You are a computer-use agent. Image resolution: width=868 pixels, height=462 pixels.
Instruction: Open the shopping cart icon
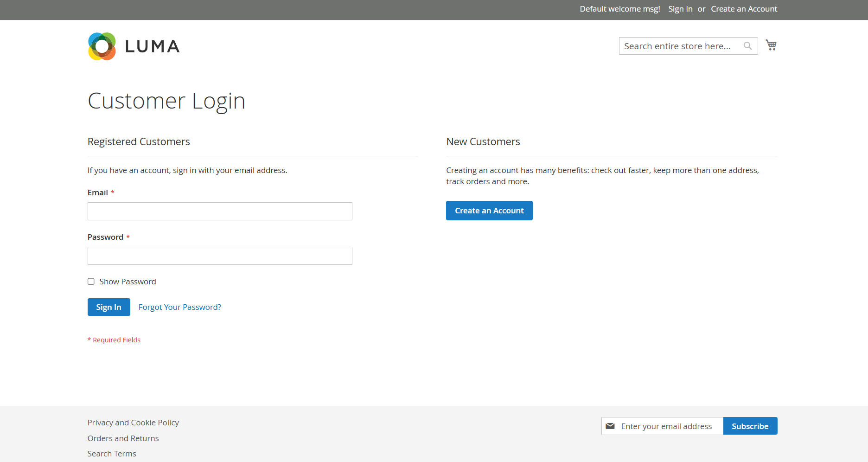click(x=771, y=45)
